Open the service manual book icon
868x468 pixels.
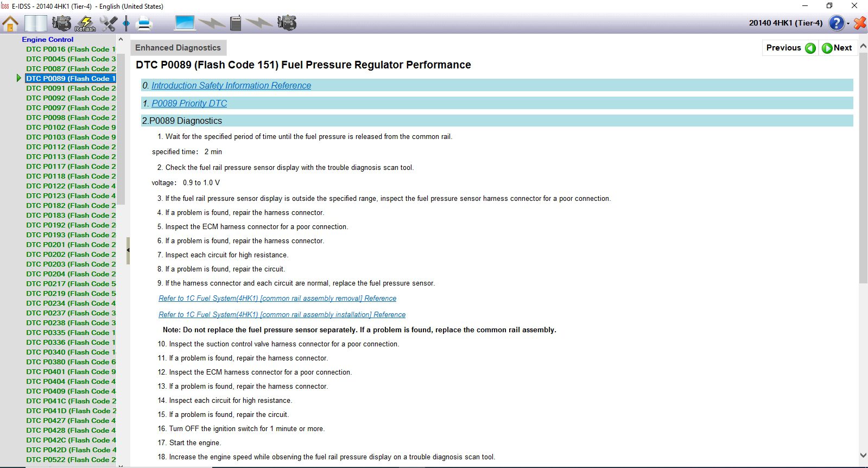coord(36,23)
